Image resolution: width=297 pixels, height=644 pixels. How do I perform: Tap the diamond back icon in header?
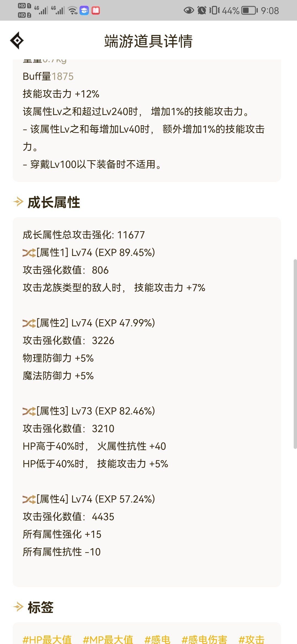[x=17, y=41]
